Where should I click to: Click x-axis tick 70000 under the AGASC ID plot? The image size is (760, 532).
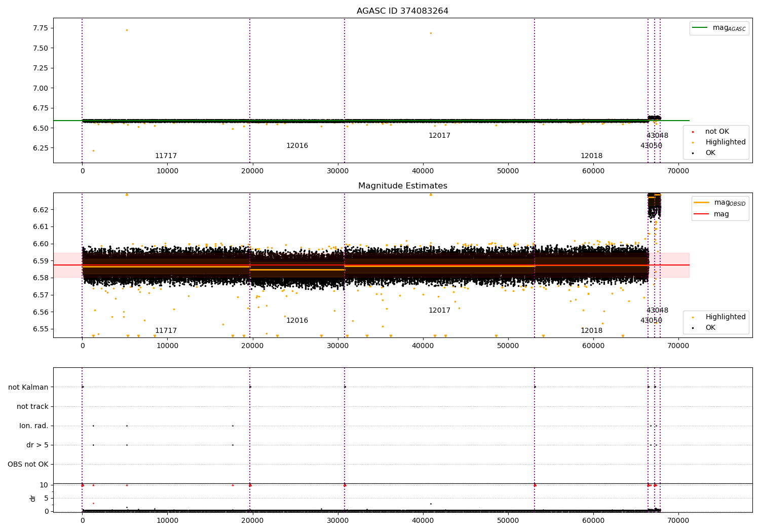tap(678, 171)
